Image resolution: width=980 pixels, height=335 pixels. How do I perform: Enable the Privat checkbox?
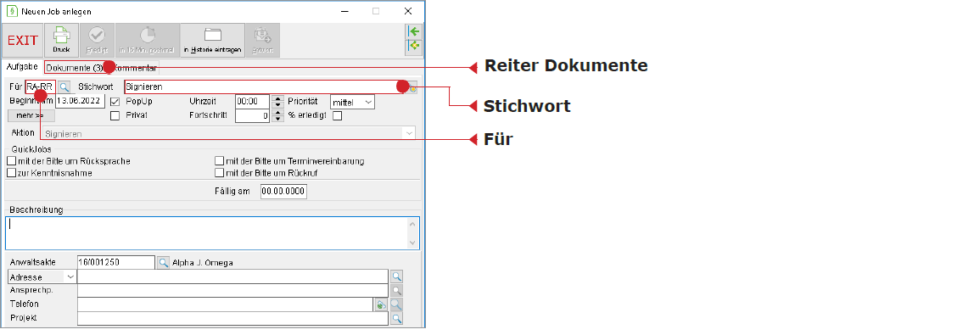click(x=115, y=115)
